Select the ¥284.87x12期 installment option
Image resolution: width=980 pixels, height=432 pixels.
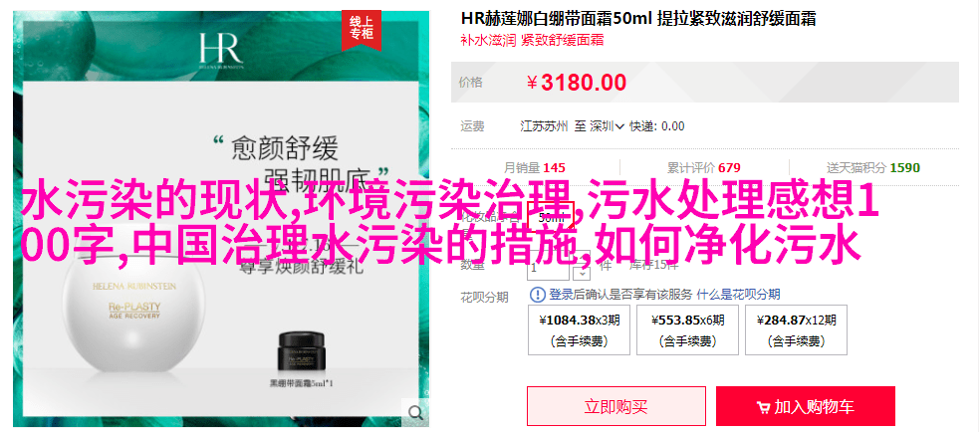tap(796, 329)
